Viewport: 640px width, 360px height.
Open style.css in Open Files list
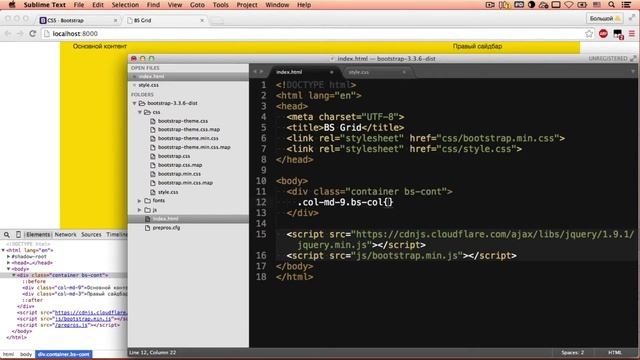pos(148,85)
